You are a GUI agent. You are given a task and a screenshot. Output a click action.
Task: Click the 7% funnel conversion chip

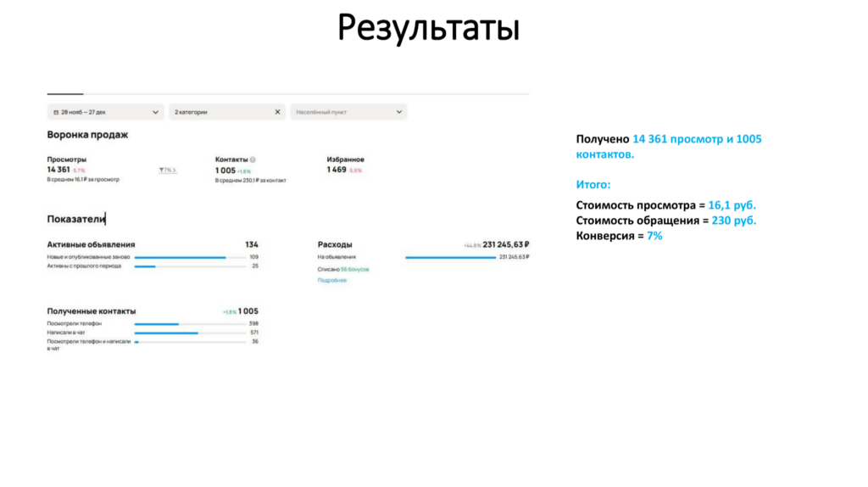point(168,170)
